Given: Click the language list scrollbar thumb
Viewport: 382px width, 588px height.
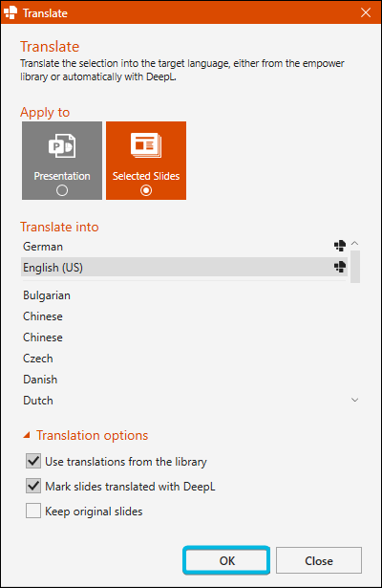Looking at the screenshot, I should click(355, 267).
